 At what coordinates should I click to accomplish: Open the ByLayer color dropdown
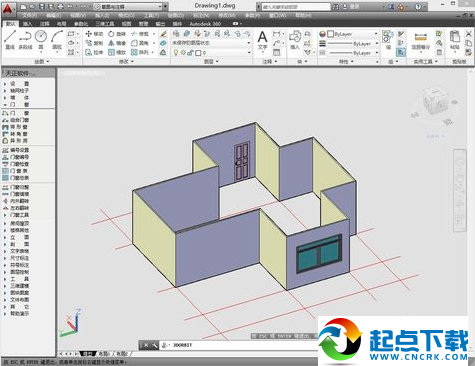[353, 34]
